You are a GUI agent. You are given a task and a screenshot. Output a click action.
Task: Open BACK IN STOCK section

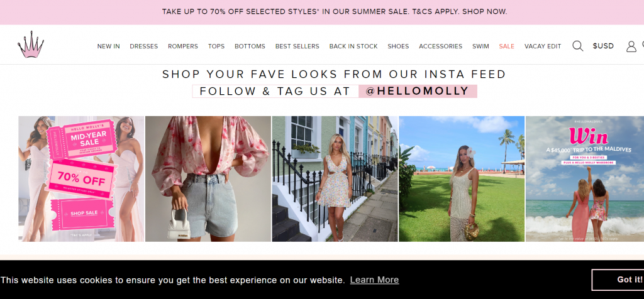coord(353,46)
